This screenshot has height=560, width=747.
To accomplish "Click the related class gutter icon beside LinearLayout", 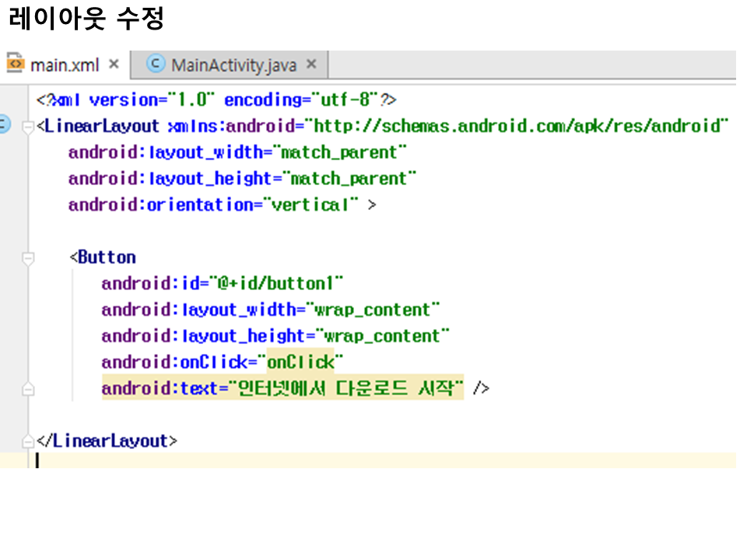I will tap(4, 124).
